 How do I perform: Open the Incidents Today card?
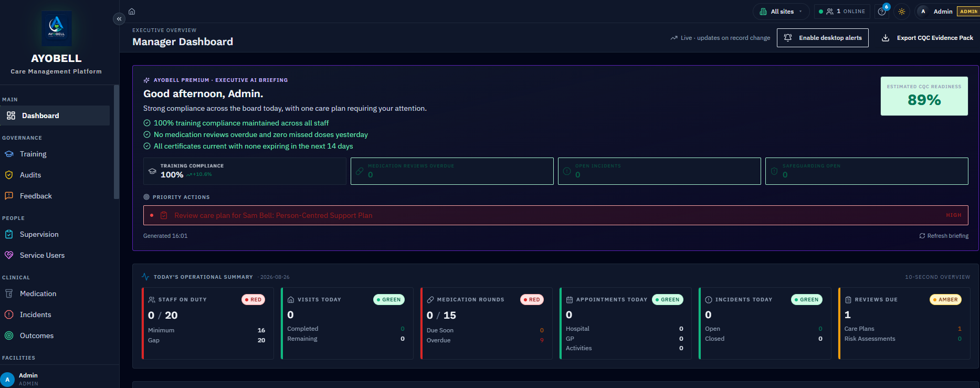coord(765,323)
